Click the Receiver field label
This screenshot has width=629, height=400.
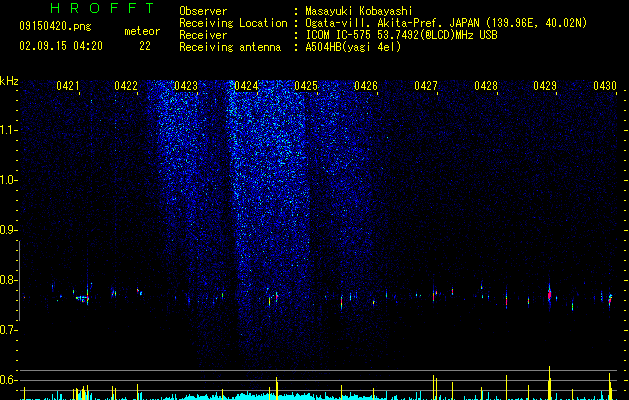[203, 35]
